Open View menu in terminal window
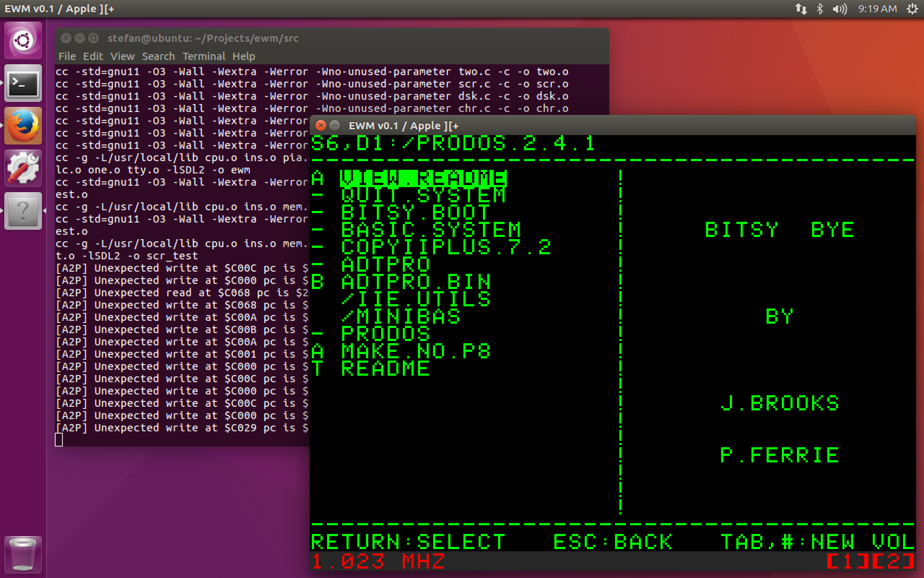The width and height of the screenshot is (924, 578). coord(122,56)
